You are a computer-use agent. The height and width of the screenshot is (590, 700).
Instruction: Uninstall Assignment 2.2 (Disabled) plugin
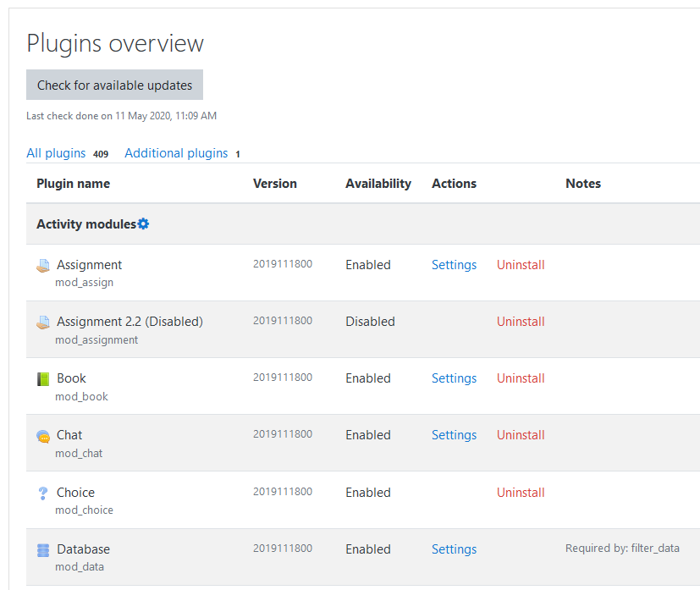(521, 322)
